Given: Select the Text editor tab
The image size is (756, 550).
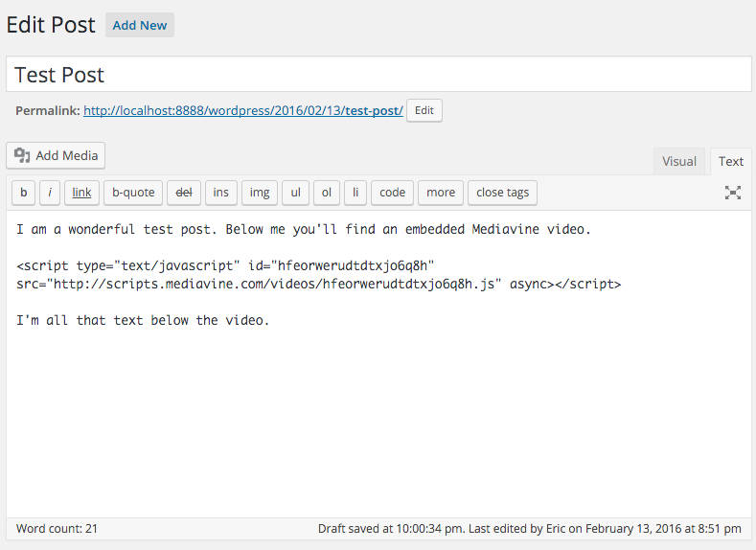Looking at the screenshot, I should [731, 162].
